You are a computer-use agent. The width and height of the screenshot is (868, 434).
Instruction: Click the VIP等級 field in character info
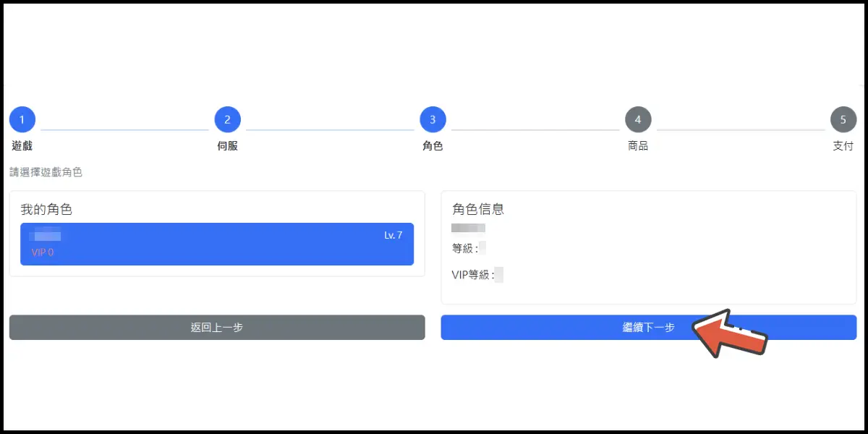click(x=477, y=275)
